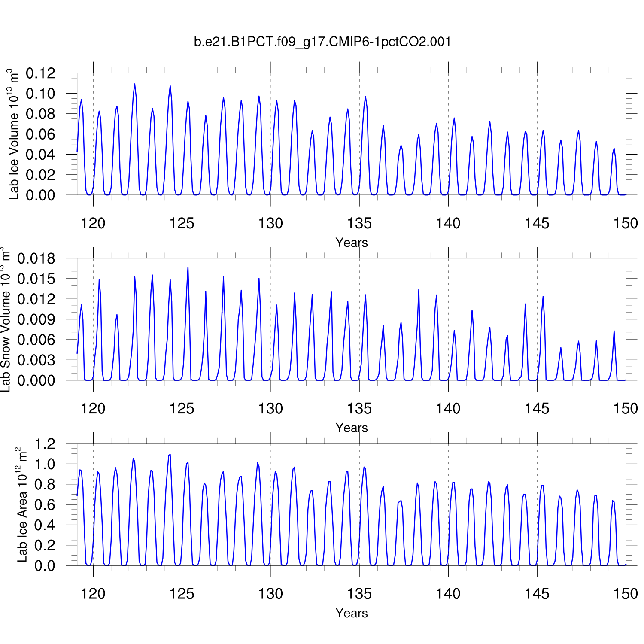Click the 0.12 tick label on the ice volume axis
Screen dimensions: 644x644
pyautogui.click(x=41, y=73)
